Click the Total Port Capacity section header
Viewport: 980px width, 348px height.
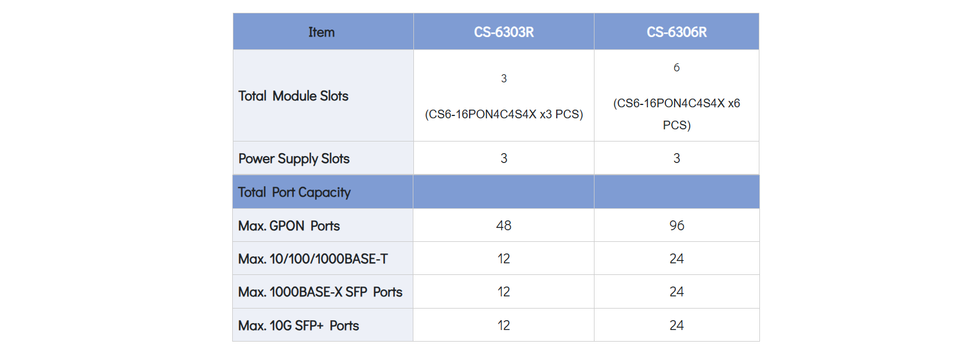[294, 193]
